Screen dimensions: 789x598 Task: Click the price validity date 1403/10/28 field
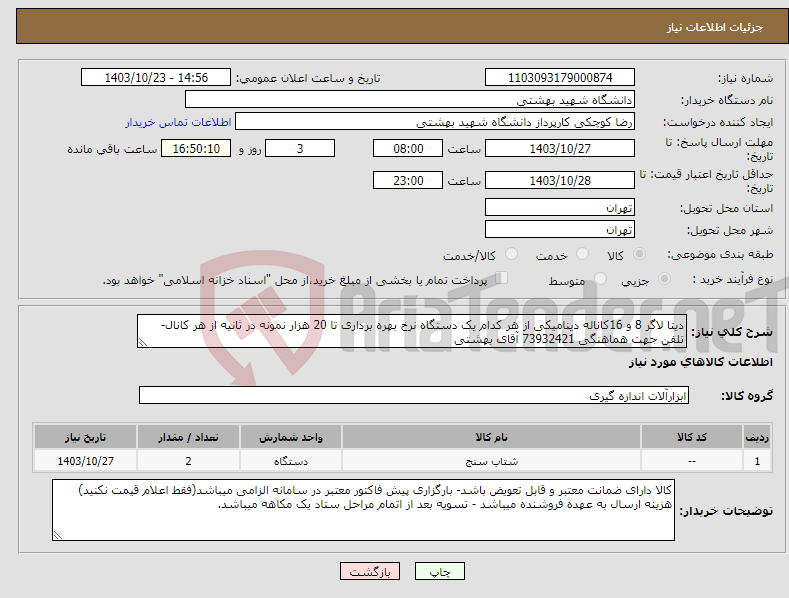coord(560,180)
